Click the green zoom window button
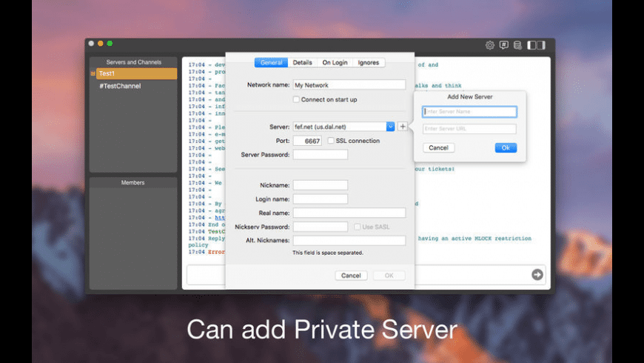 pyautogui.click(x=110, y=44)
